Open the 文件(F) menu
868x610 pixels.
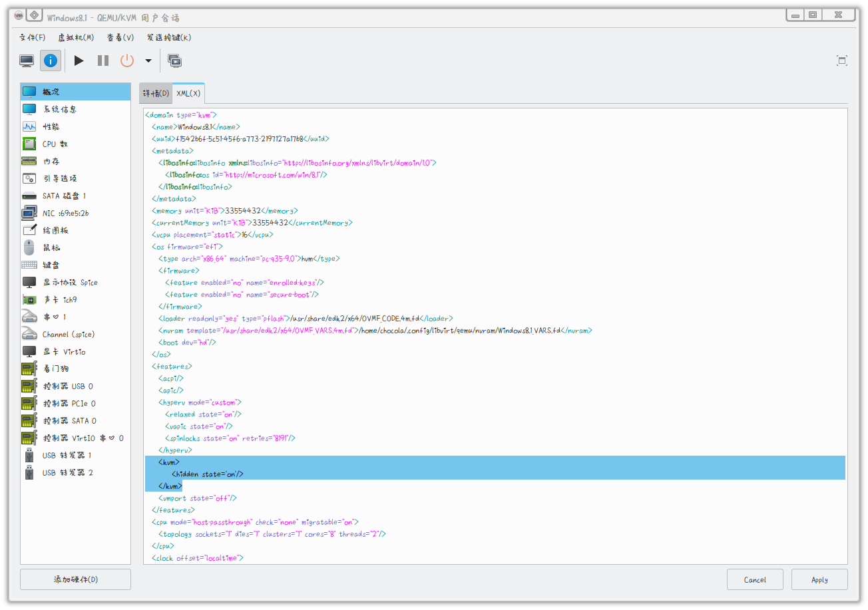tap(33, 37)
